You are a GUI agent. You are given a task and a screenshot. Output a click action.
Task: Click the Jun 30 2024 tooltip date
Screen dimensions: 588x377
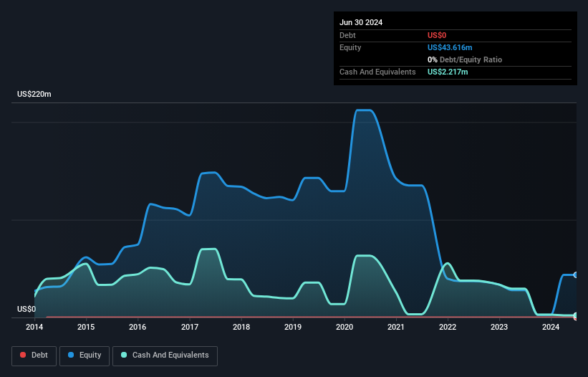pyautogui.click(x=361, y=22)
